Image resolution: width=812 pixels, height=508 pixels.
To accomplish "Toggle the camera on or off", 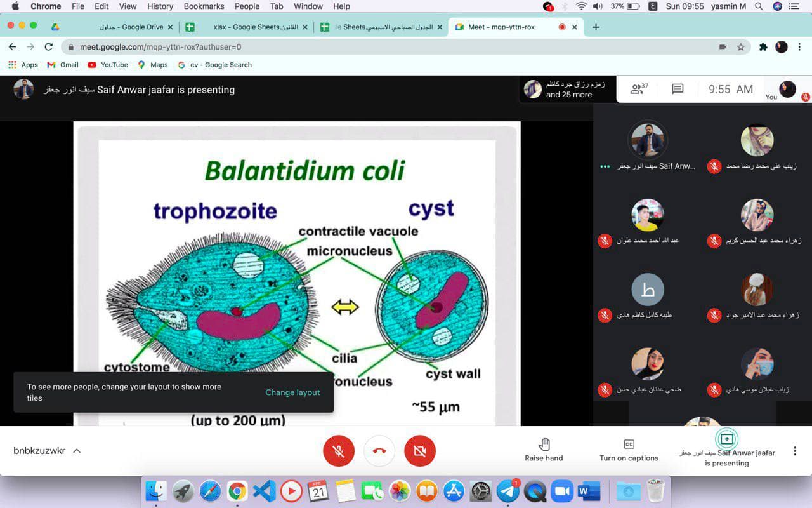I will point(419,451).
